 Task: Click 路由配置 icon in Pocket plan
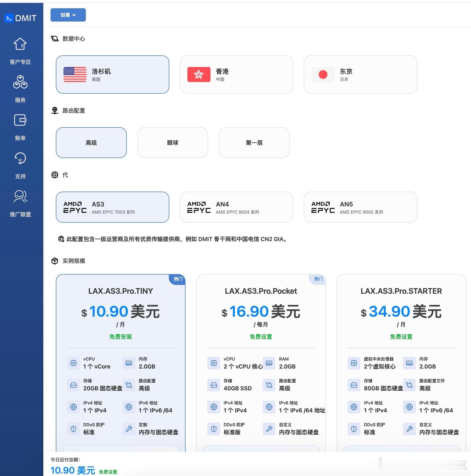(269, 385)
